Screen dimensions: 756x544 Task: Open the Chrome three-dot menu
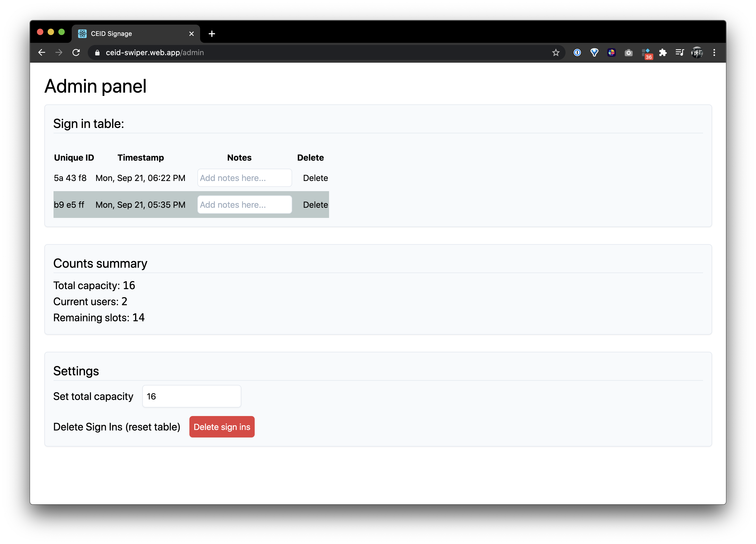click(714, 53)
